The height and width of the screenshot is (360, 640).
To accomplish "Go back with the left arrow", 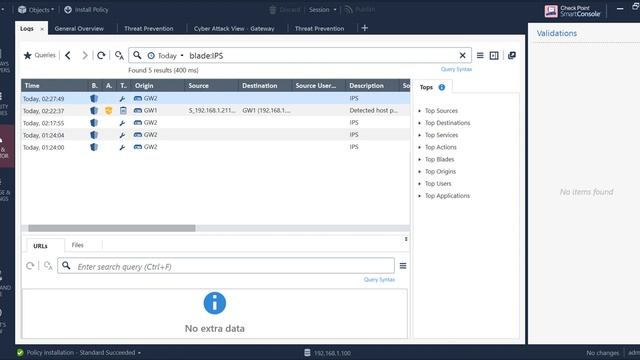I will 68,55.
